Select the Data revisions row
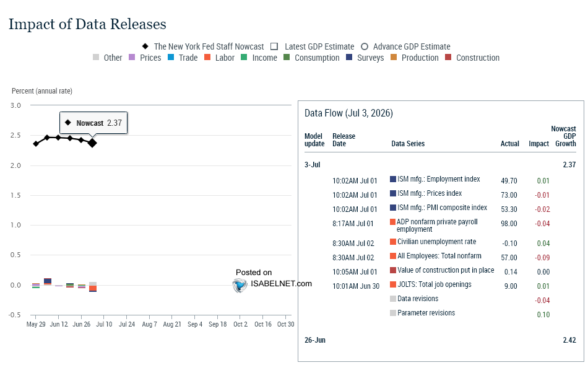Screen dimensions: 588x378 (x=470, y=299)
